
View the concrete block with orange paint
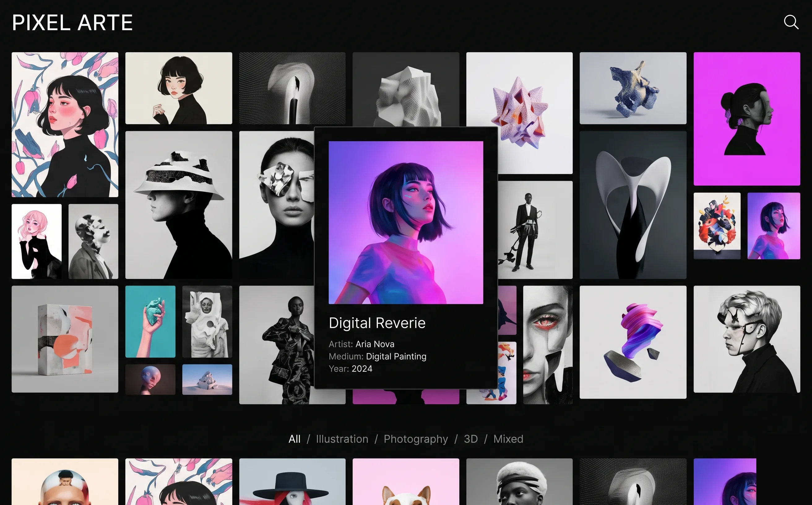tap(65, 339)
